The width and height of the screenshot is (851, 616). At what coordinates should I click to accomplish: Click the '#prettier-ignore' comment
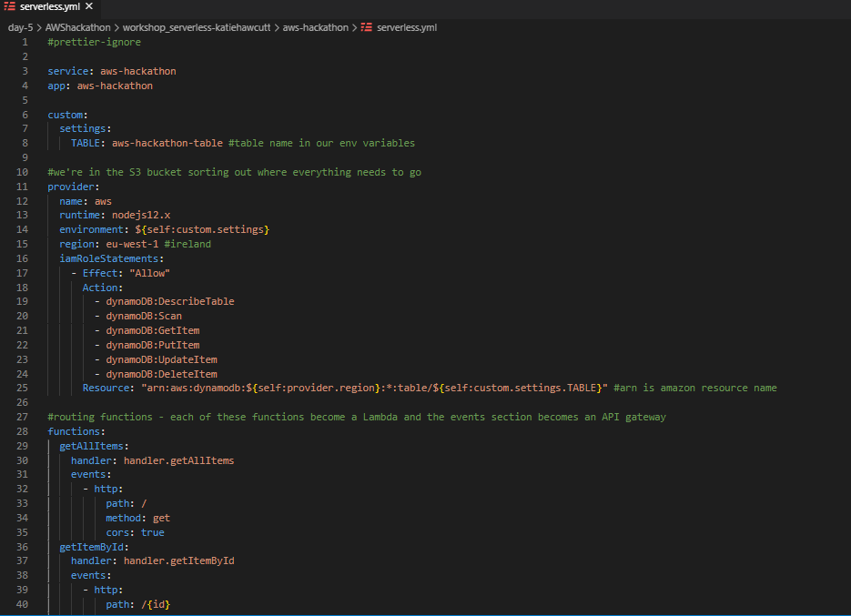coord(94,43)
